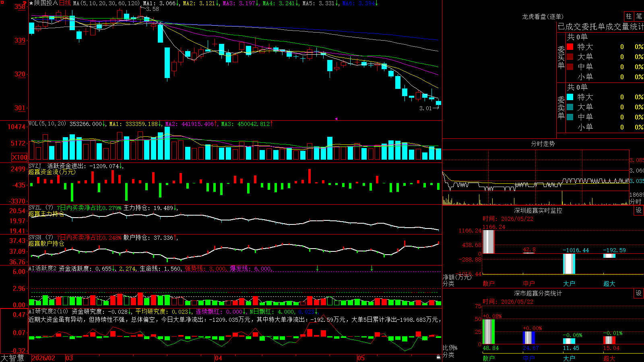Select the 陕国投A stock name
Viewport: 644px width, 362px height.
pyautogui.click(x=46, y=3)
